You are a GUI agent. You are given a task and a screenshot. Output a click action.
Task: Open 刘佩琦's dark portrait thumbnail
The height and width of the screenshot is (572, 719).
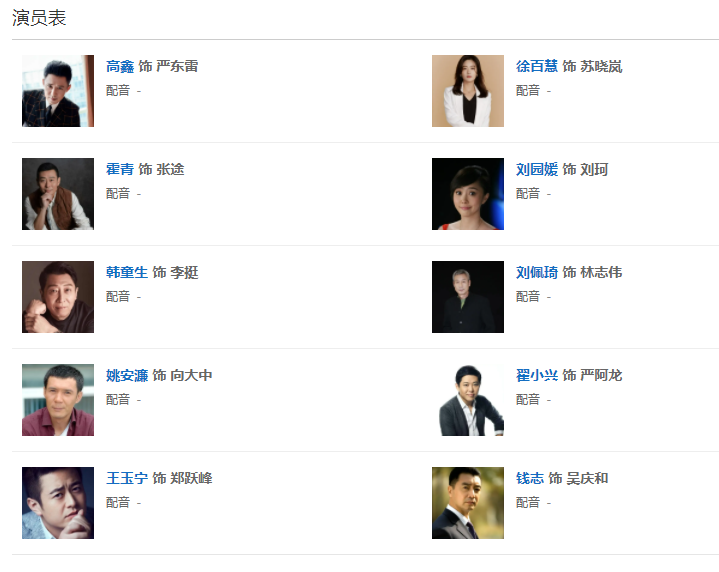click(x=468, y=297)
